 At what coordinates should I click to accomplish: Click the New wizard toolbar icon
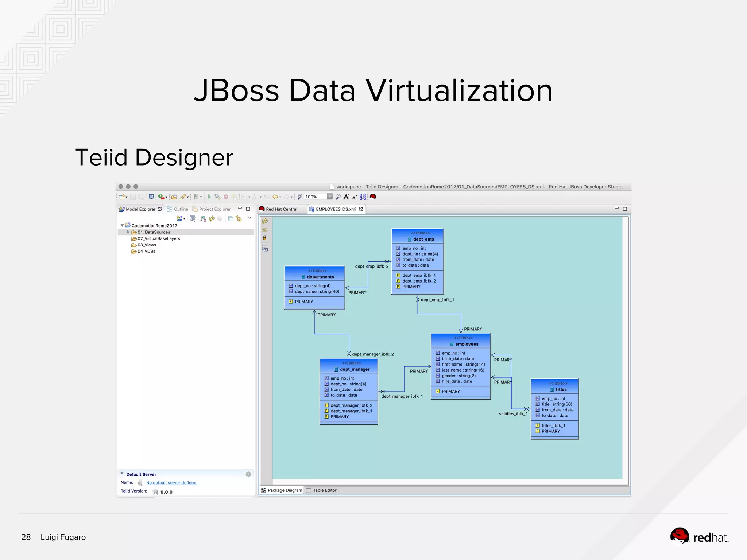click(x=121, y=197)
